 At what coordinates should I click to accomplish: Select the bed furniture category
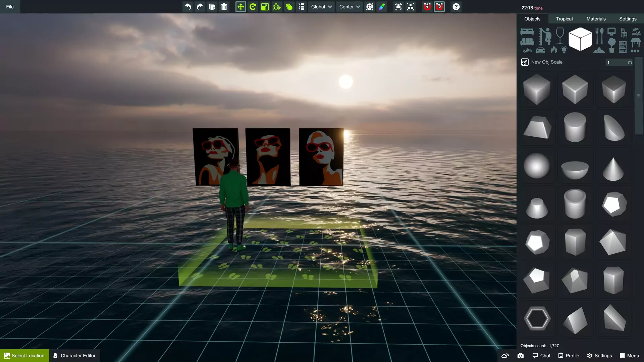click(527, 32)
